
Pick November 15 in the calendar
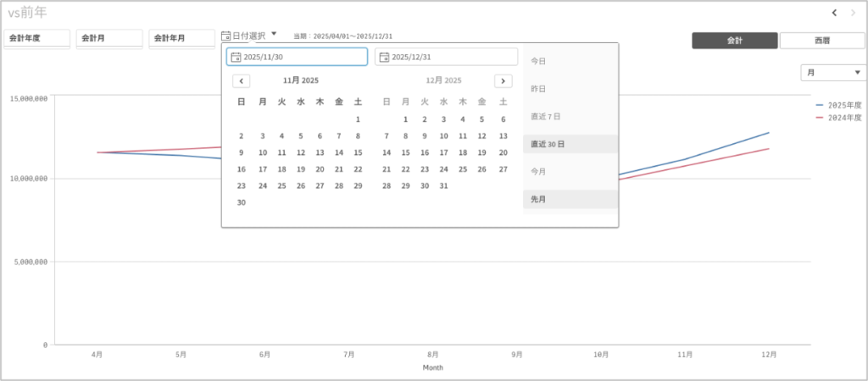[x=358, y=152]
